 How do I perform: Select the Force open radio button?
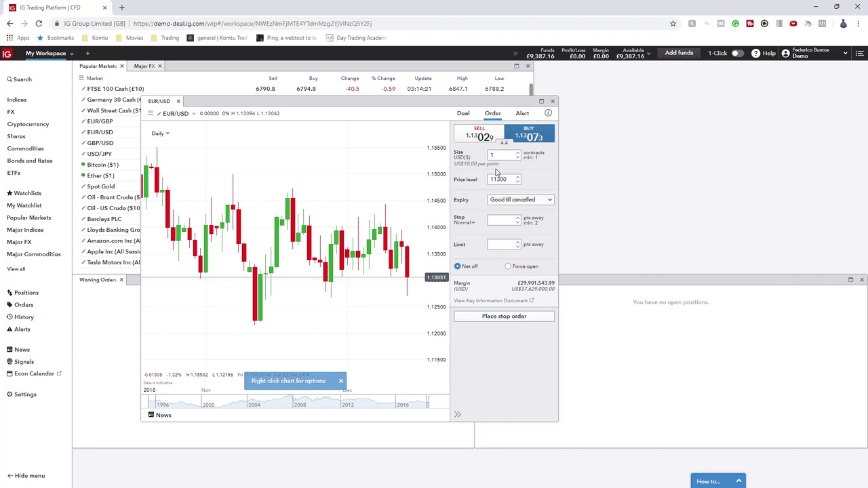(508, 266)
